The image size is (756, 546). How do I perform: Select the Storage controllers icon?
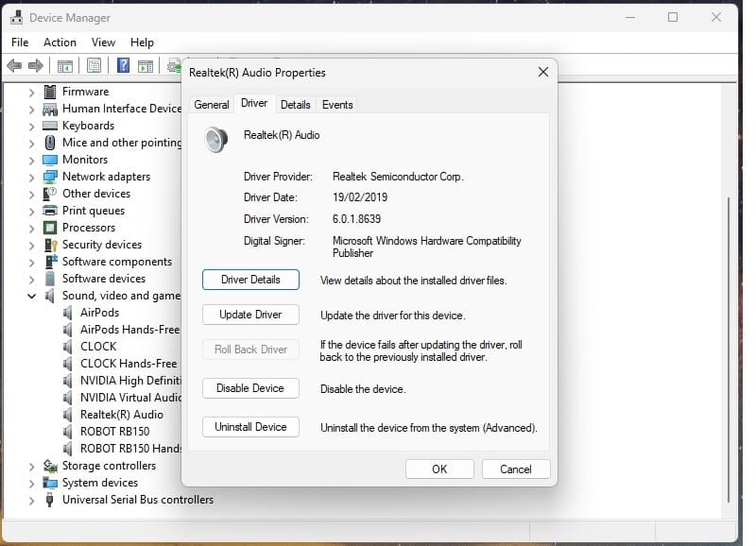(x=50, y=466)
